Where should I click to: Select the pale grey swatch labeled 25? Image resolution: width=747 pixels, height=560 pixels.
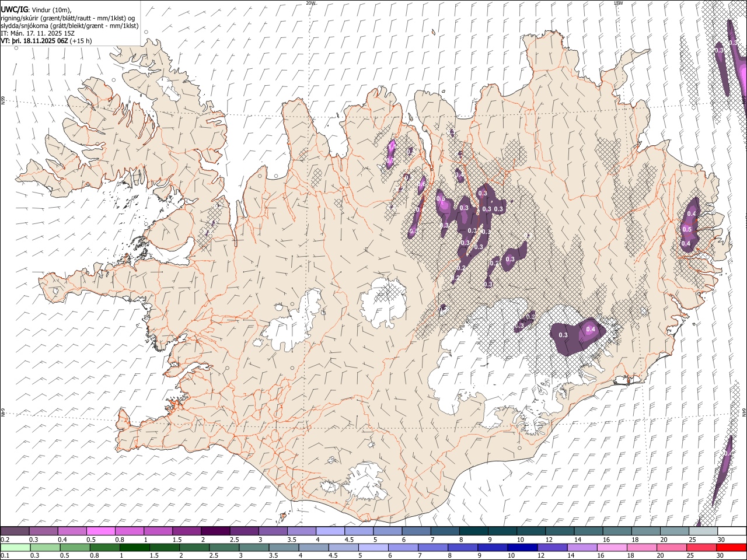point(702,531)
